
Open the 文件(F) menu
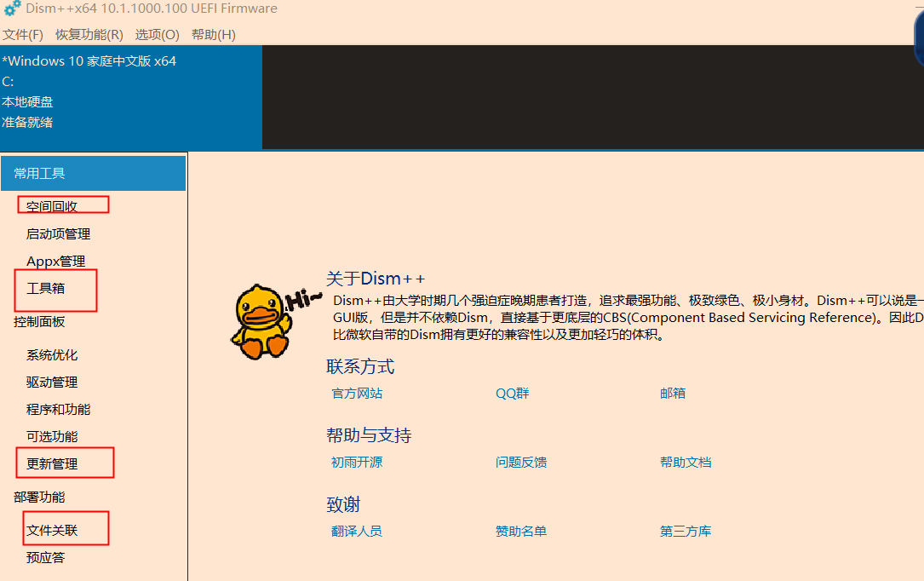click(x=23, y=35)
